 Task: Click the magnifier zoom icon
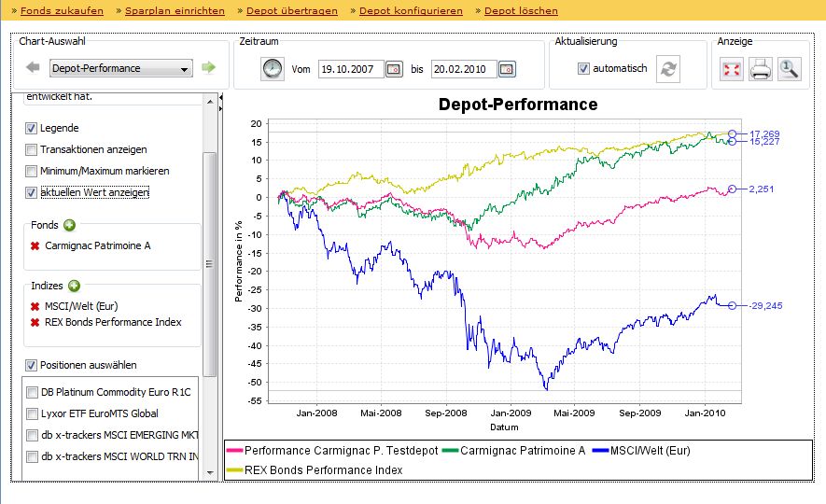click(789, 69)
